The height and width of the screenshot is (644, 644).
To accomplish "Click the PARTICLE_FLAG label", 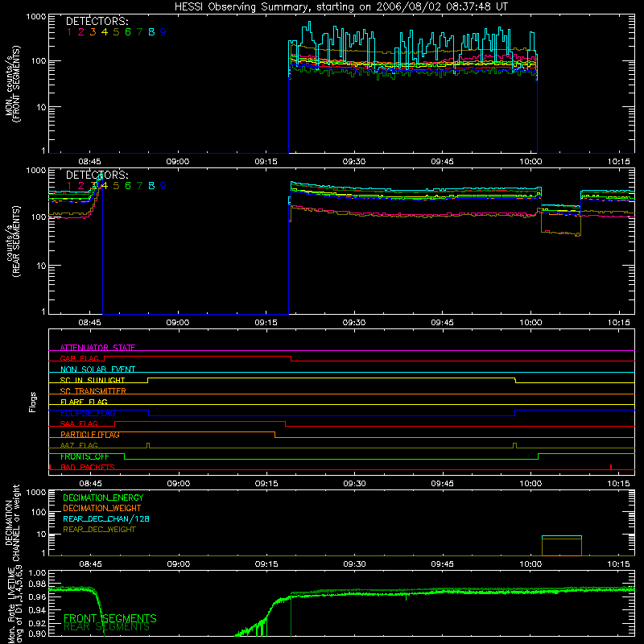I will pyautogui.click(x=90, y=435).
